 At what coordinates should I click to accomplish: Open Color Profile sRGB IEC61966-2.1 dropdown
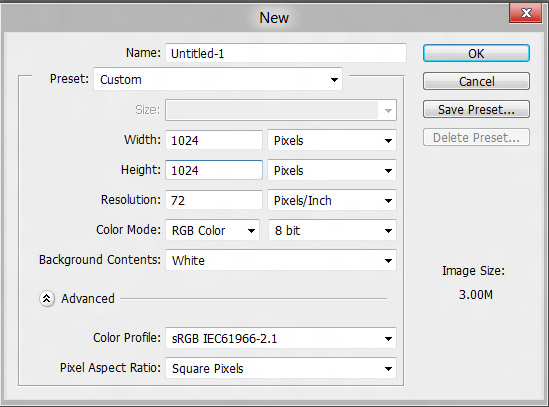point(281,338)
